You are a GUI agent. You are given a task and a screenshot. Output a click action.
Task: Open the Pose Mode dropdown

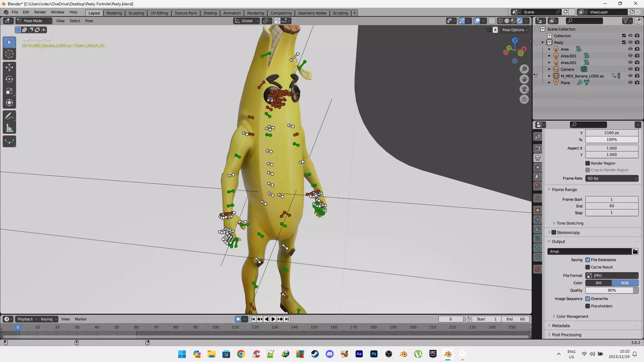[x=34, y=21]
